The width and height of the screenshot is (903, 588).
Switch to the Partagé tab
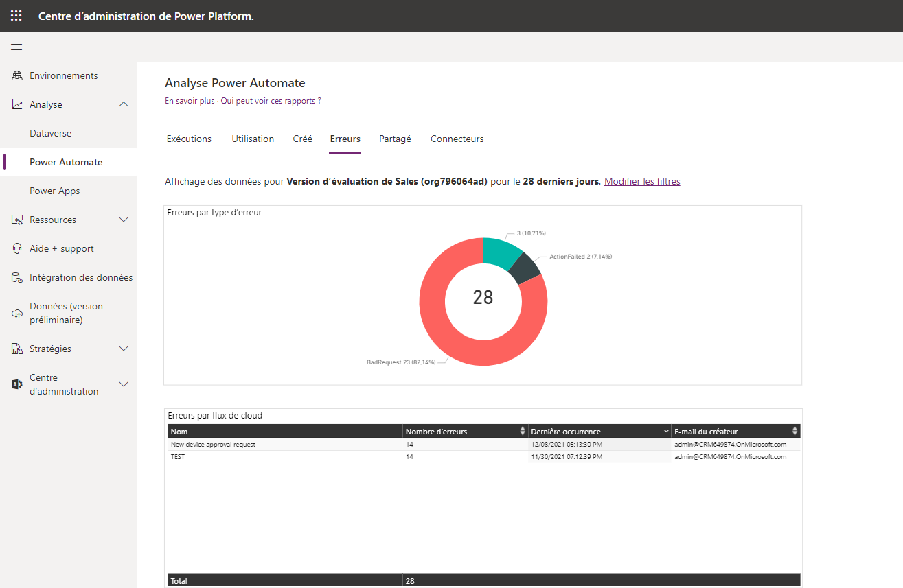pos(395,139)
